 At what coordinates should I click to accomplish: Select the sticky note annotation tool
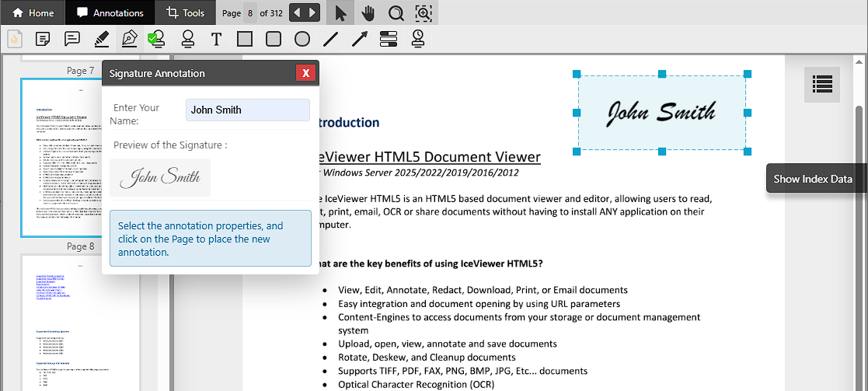point(44,39)
